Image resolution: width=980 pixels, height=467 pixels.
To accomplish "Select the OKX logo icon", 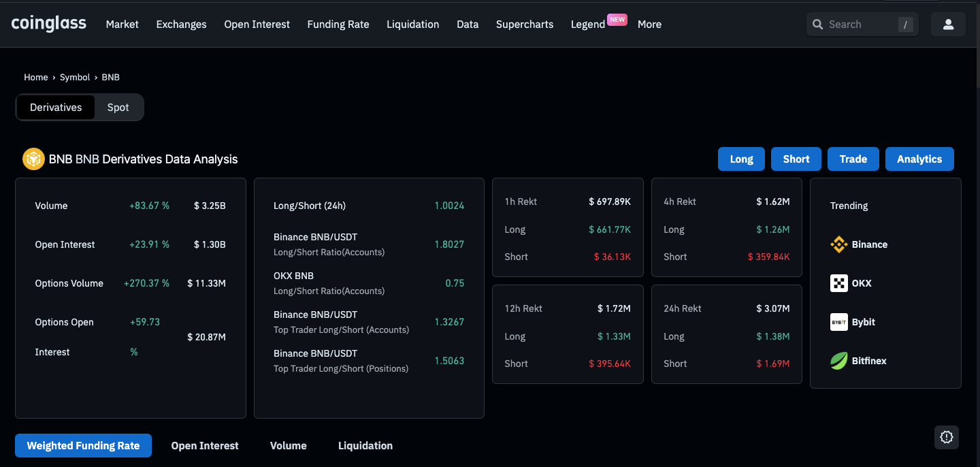I will [838, 283].
